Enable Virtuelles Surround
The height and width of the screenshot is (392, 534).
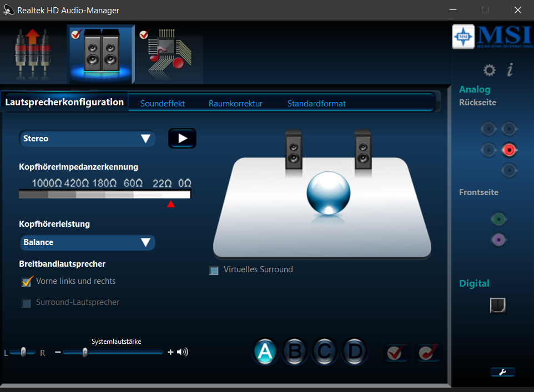pyautogui.click(x=214, y=271)
